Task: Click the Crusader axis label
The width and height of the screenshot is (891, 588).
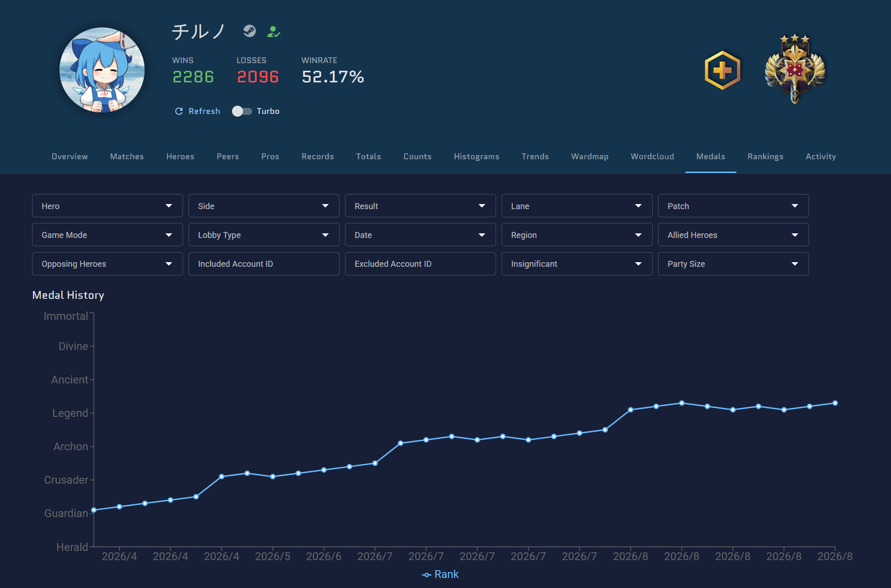Action: click(x=66, y=480)
